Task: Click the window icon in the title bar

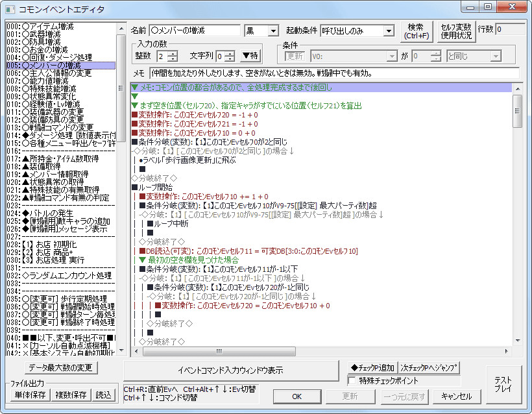Action: (x=9, y=10)
